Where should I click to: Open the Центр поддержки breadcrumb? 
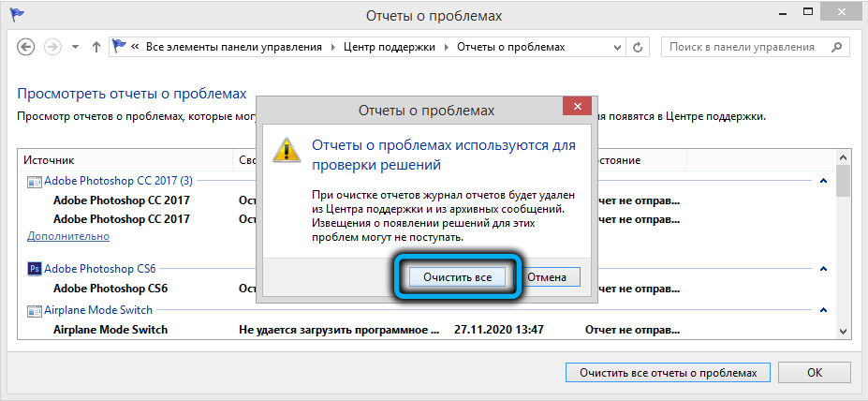[395, 47]
